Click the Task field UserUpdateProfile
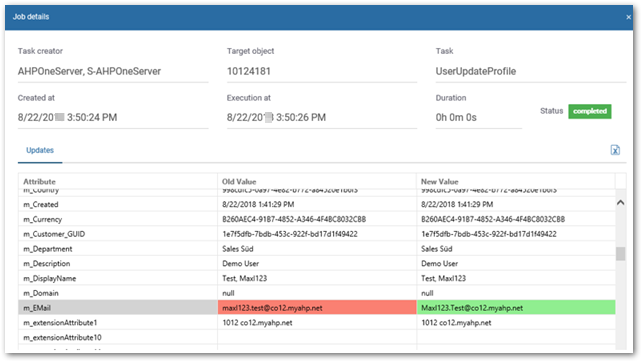 (x=531, y=71)
